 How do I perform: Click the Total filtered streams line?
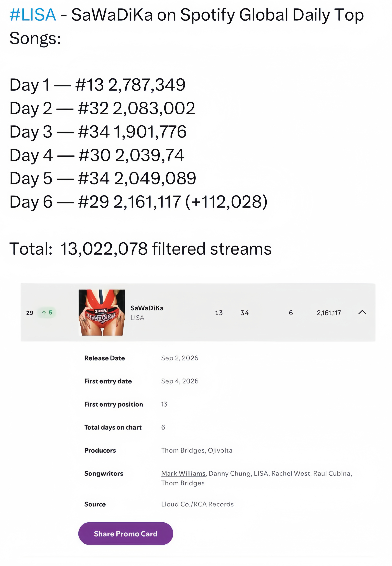[140, 249]
